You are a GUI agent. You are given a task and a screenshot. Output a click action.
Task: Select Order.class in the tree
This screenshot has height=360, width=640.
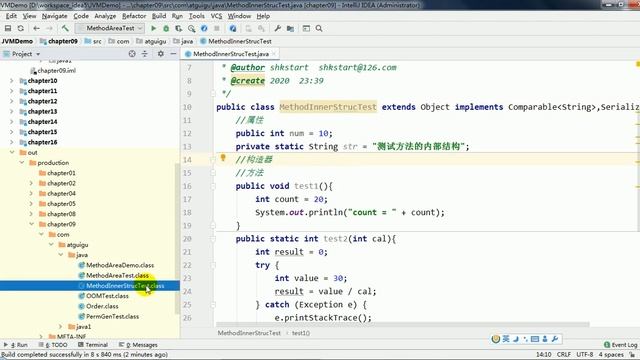(x=98, y=306)
